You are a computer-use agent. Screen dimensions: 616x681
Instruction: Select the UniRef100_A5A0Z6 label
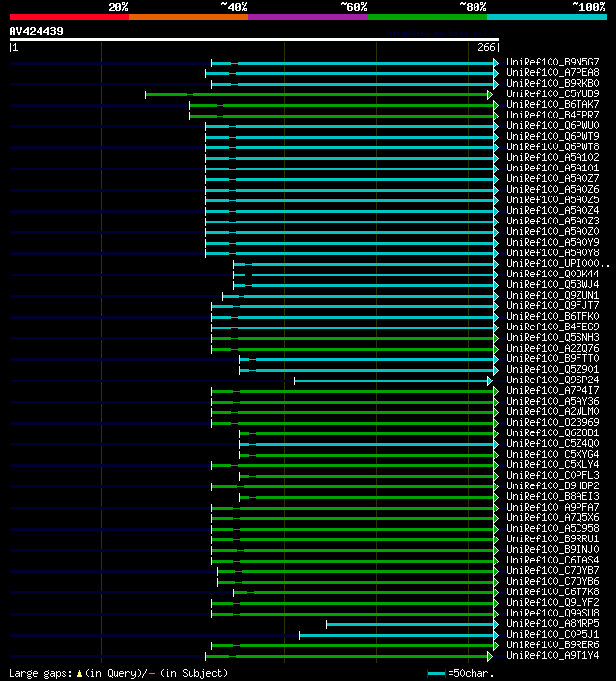(552, 190)
